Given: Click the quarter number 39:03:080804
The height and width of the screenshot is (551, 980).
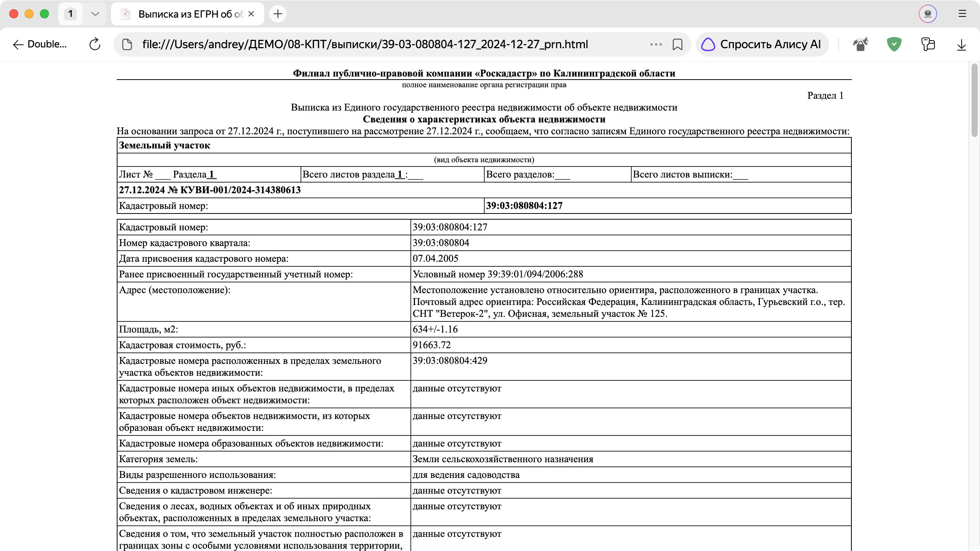Looking at the screenshot, I should 441,243.
